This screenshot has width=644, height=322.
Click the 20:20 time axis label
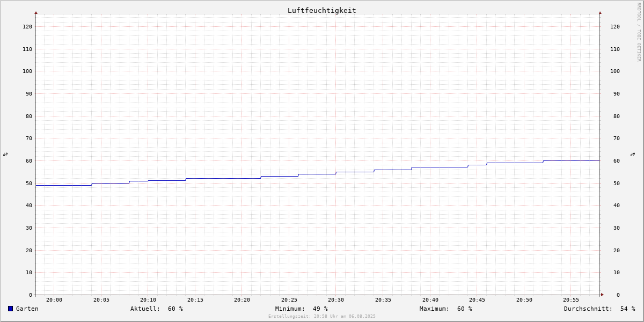(242, 300)
